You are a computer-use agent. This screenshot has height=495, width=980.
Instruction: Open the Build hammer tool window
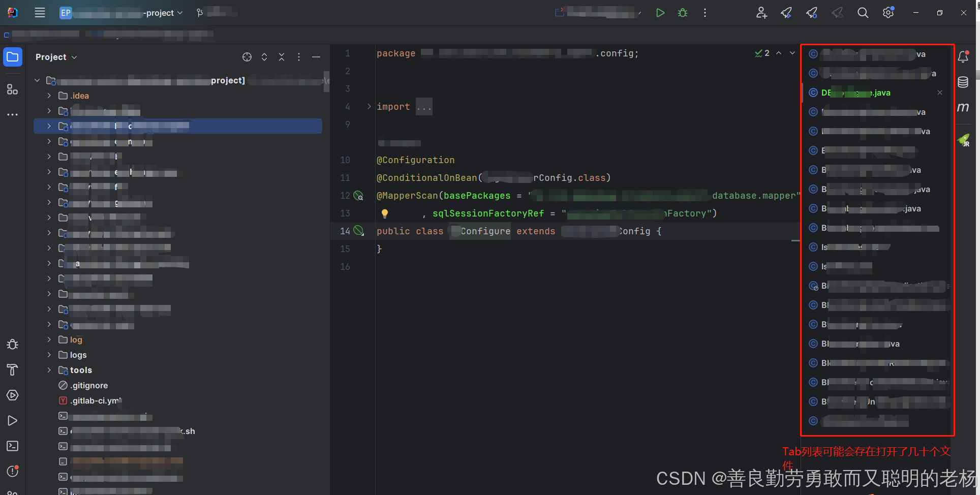point(13,370)
